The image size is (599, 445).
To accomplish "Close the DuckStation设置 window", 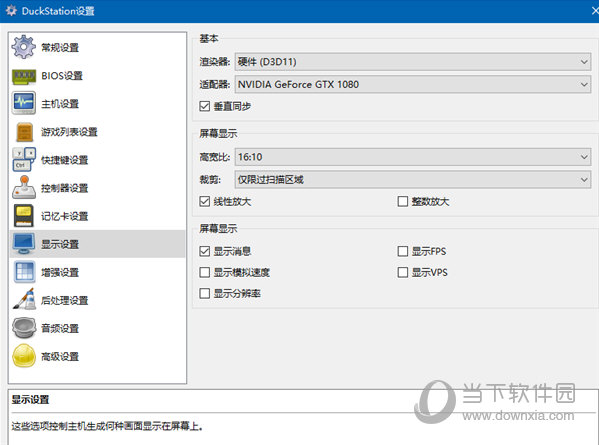I will [595, 11].
